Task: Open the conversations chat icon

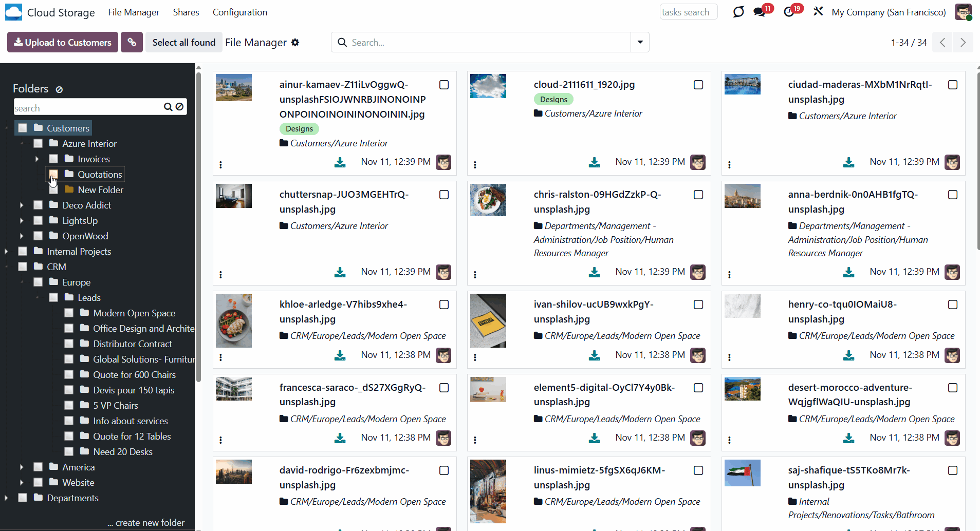Action: (759, 12)
